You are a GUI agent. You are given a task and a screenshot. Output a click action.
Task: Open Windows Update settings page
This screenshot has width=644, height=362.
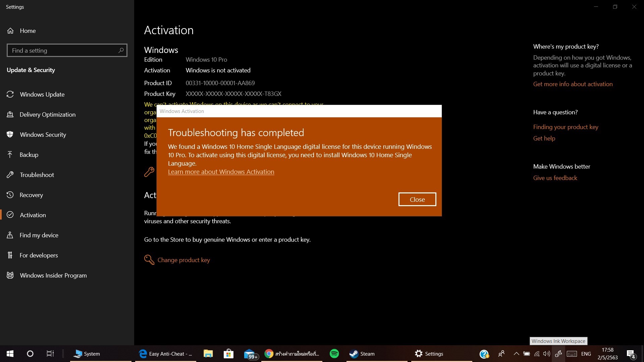[67, 95]
